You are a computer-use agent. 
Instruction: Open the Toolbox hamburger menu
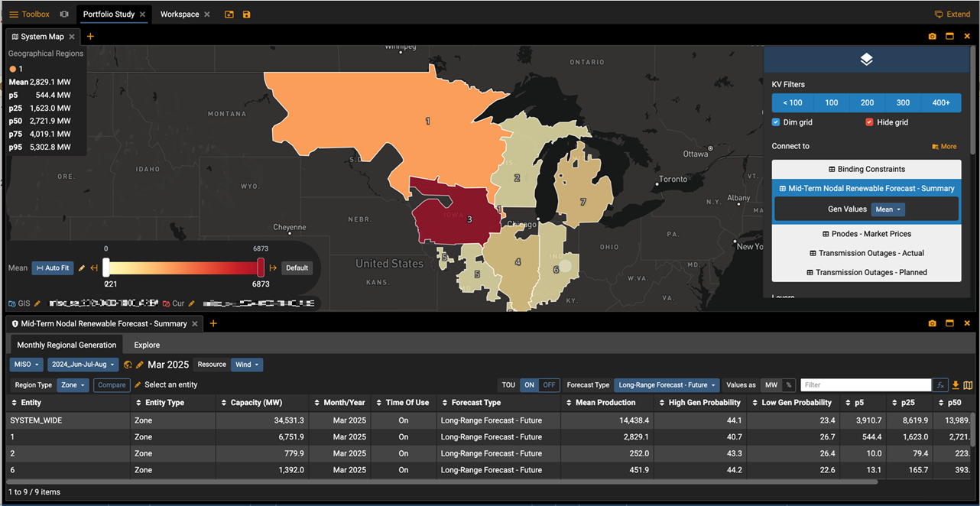[14, 15]
